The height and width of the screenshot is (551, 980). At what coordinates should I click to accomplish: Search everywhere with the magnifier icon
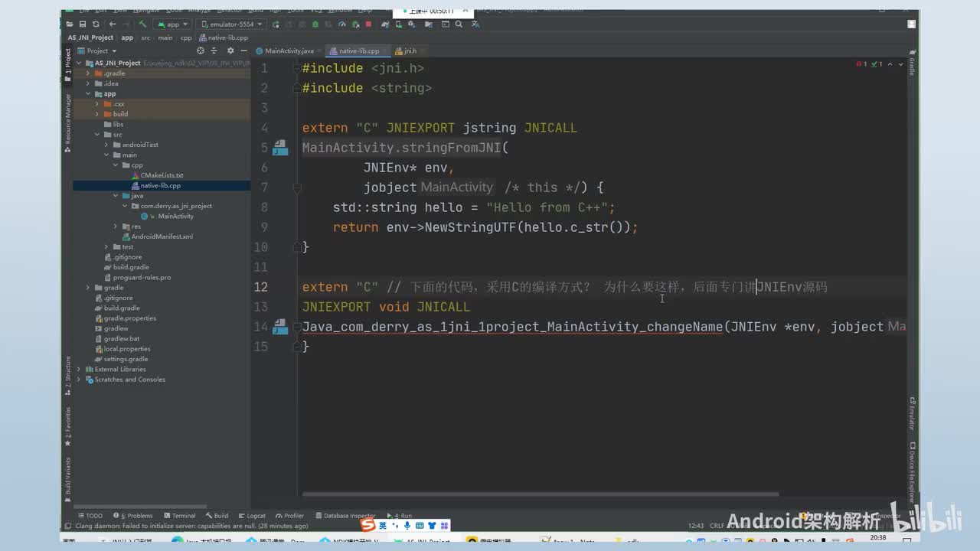click(x=459, y=24)
